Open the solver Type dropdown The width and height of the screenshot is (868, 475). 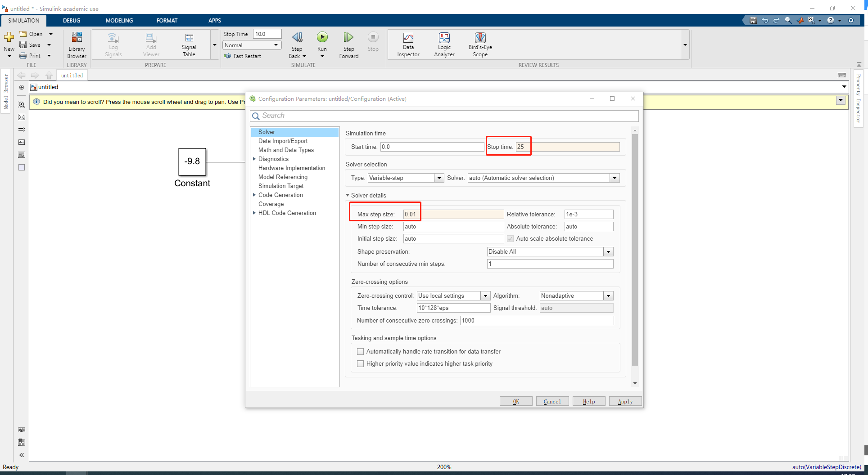pos(439,178)
